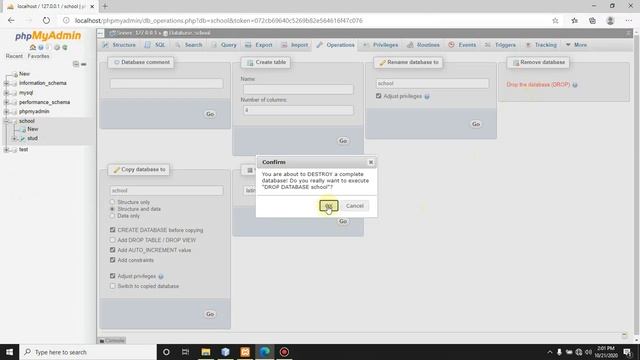Open help icon beside Drop the database

[x=575, y=85]
